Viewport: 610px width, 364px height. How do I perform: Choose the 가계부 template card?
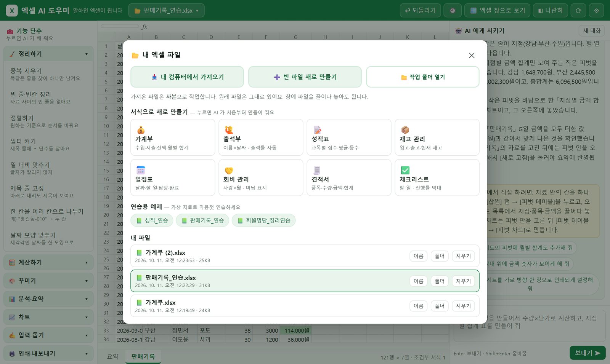click(173, 137)
